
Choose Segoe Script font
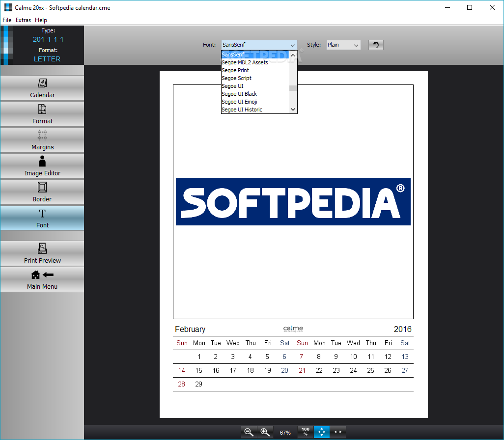(x=255, y=78)
